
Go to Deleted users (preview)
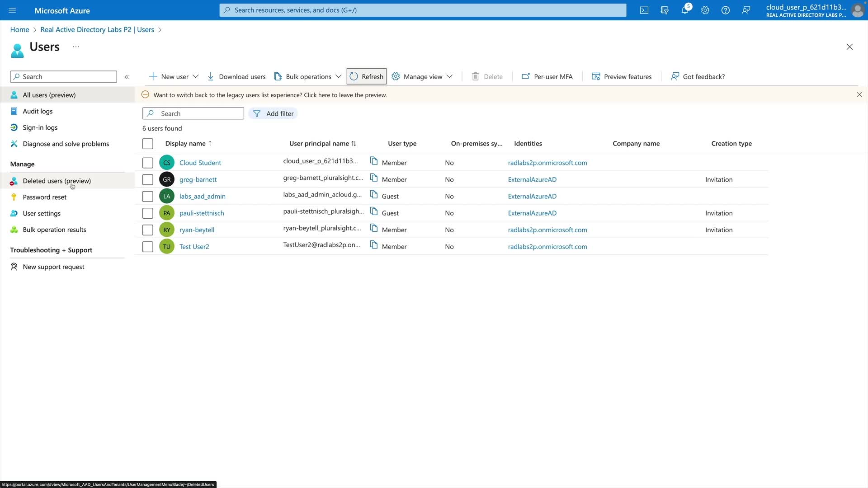tap(57, 181)
